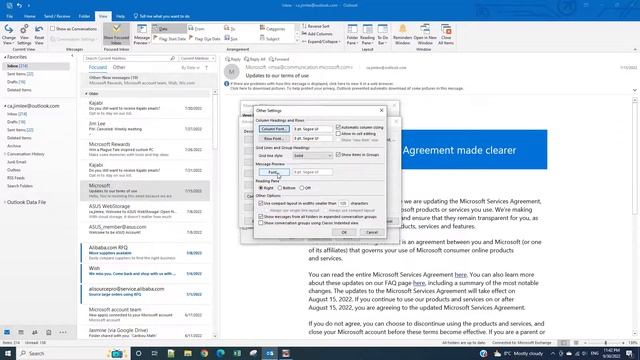Viewport: 640px width, 360px height.
Task: Collapse the Older group in message list
Action: (86, 94)
